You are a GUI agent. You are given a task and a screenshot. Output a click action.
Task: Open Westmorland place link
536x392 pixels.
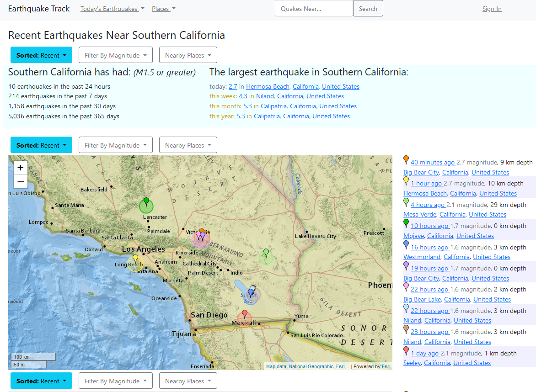[x=422, y=257]
